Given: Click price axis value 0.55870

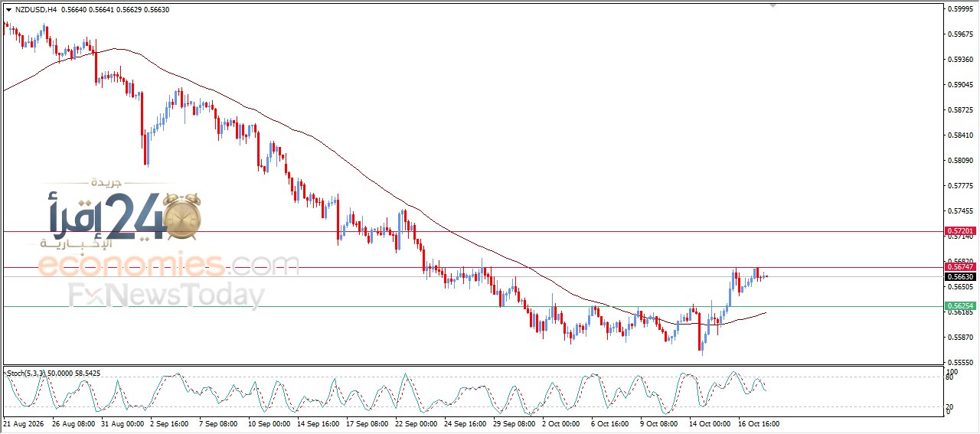Looking at the screenshot, I should click(960, 338).
